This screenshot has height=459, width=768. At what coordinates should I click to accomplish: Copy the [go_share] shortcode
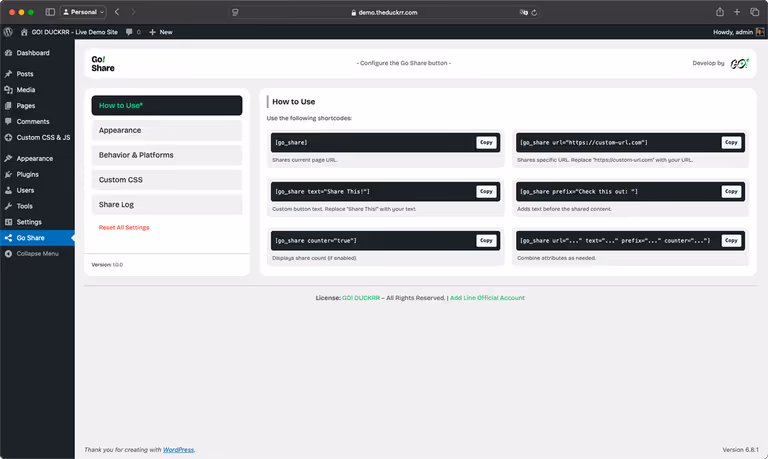(x=486, y=143)
